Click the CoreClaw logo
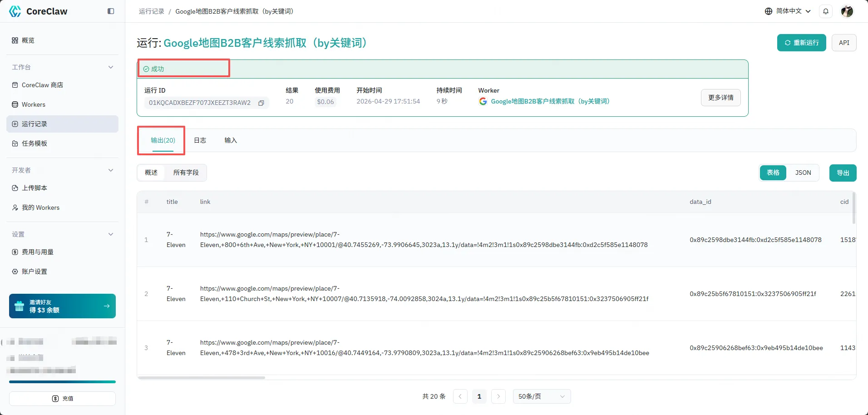868x415 pixels. [x=38, y=11]
